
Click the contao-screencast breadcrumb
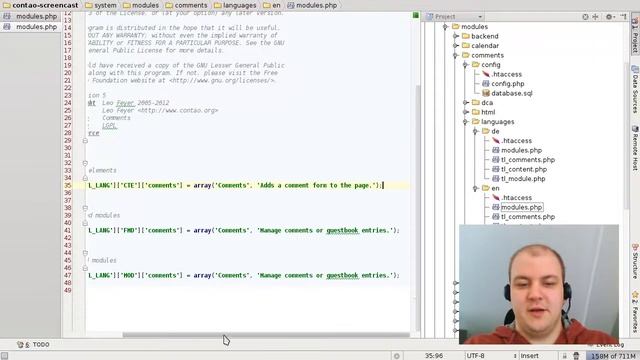click(x=40, y=5)
